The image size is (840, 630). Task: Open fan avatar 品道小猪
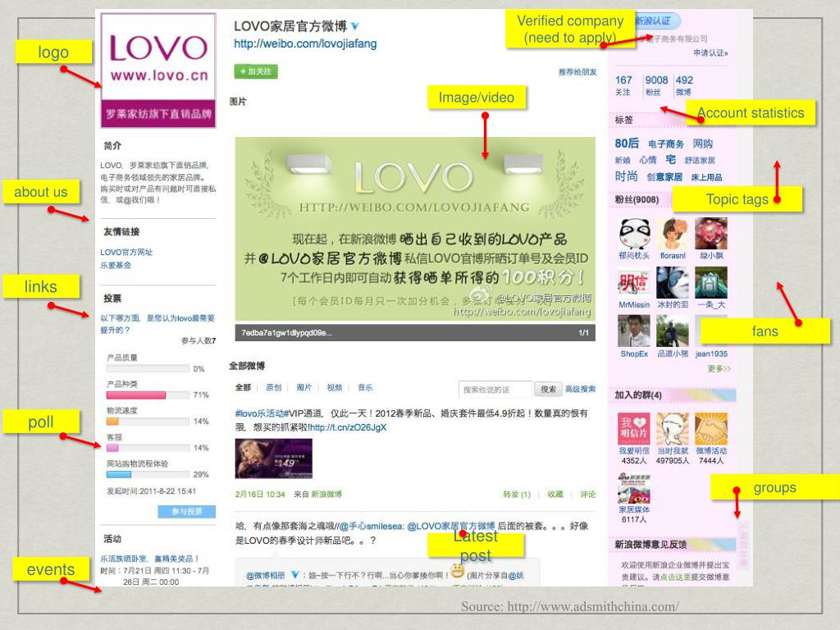pos(673,331)
